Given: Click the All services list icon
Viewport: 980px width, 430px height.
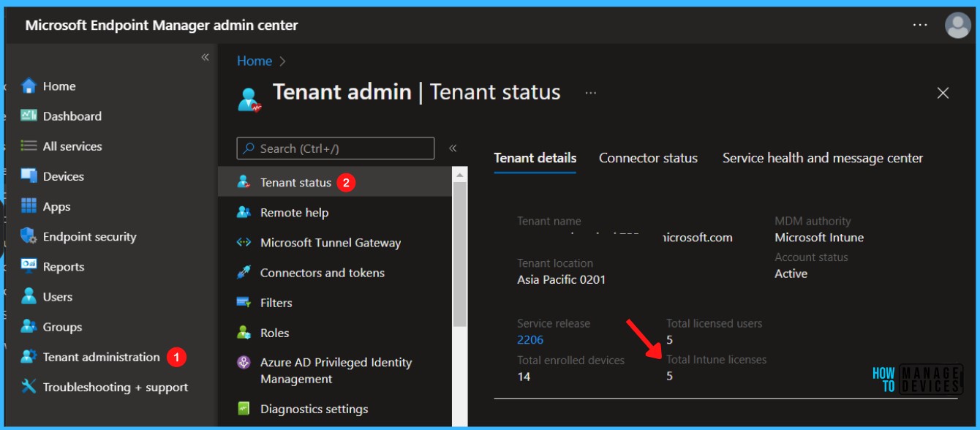Looking at the screenshot, I should [x=29, y=146].
